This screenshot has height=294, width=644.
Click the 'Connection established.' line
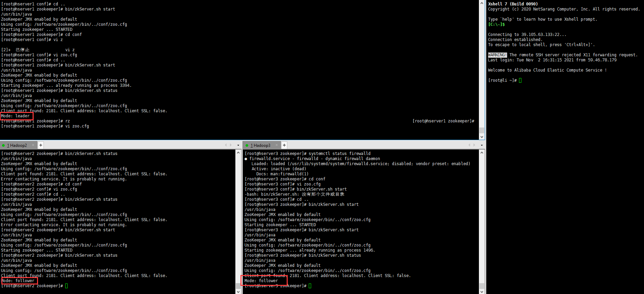click(515, 40)
